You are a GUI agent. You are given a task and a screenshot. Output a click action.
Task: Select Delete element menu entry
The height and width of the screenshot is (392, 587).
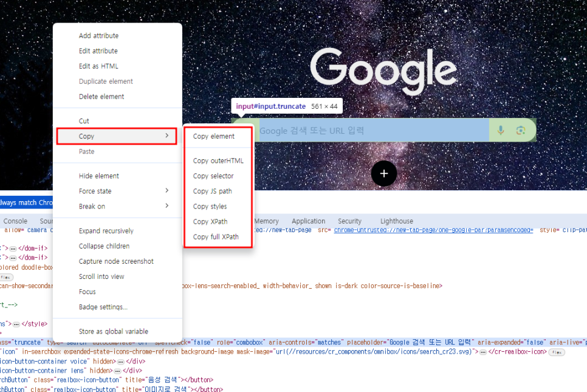101,97
